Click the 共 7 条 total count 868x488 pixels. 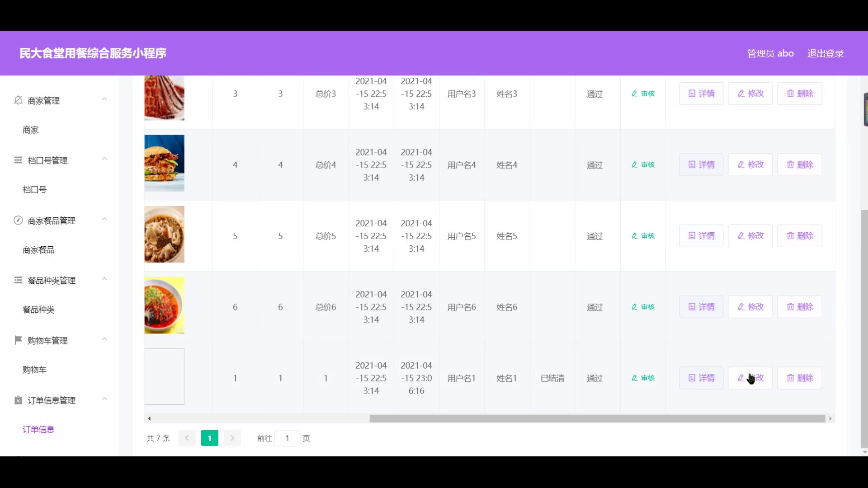[x=158, y=438]
